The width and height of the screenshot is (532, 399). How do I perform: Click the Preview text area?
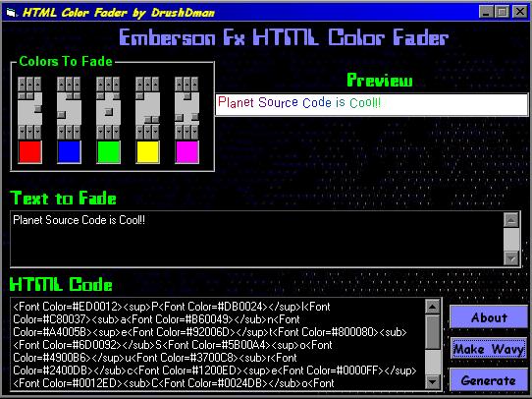point(372,104)
